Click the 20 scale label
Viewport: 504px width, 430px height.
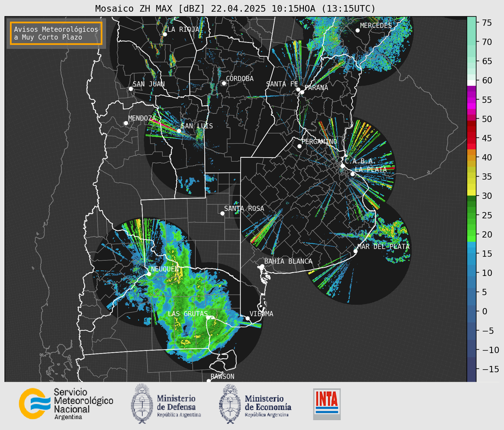[x=487, y=234]
